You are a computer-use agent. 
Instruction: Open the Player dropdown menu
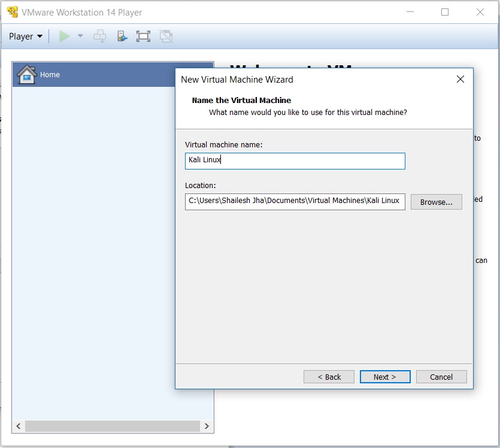(26, 37)
